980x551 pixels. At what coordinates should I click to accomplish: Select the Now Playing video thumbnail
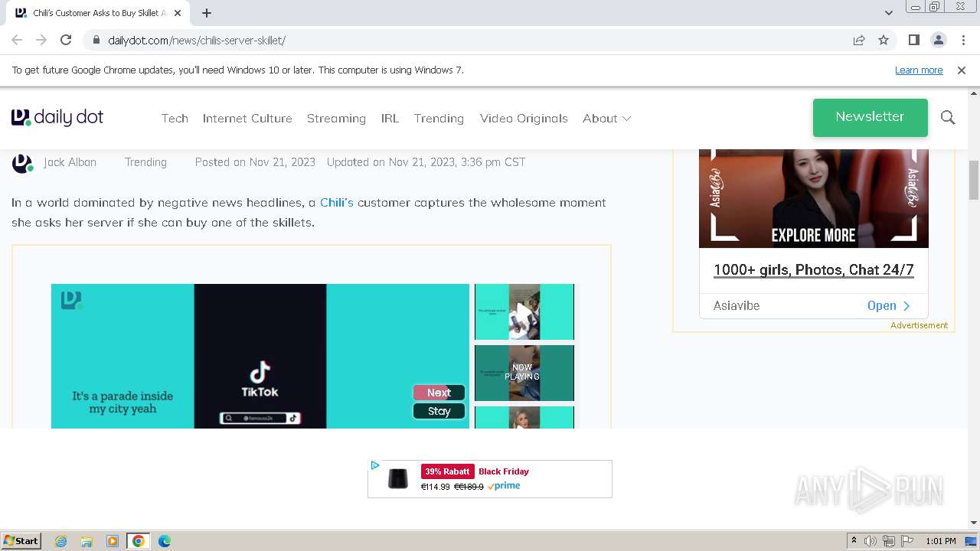pos(524,373)
